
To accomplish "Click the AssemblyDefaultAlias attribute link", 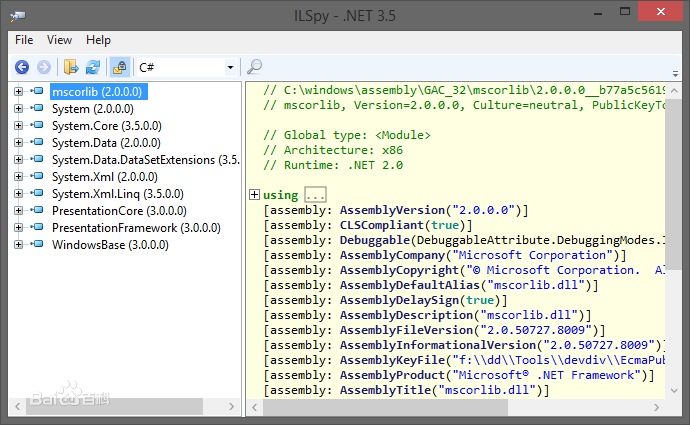I will tap(410, 285).
